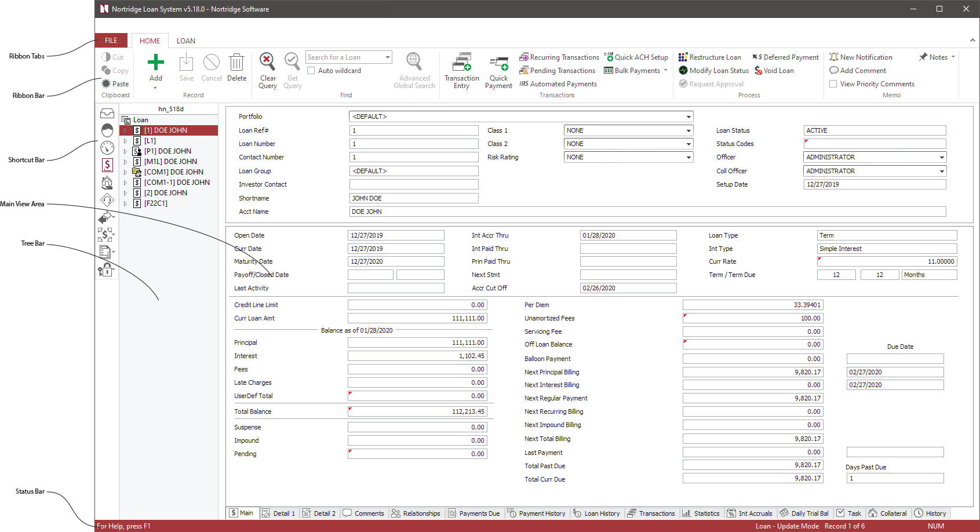Click Add Comment in Memo group
The width and height of the screenshot is (980, 532).
pyautogui.click(x=858, y=71)
